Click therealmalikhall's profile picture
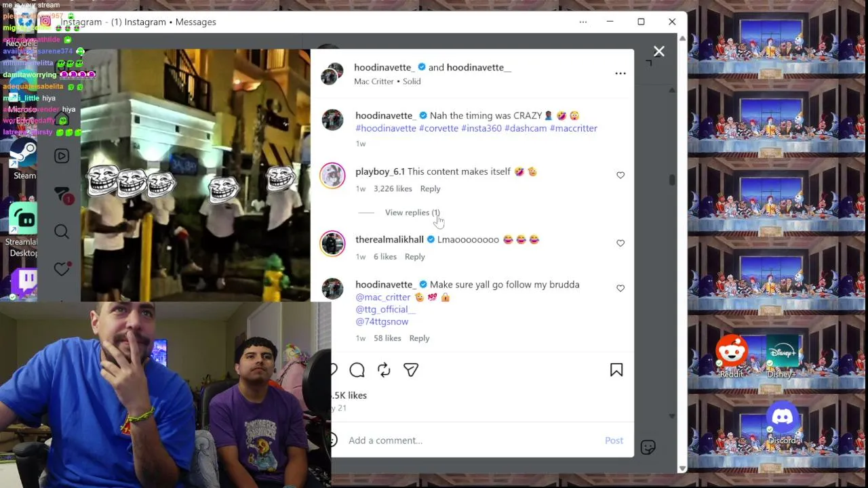The height and width of the screenshot is (488, 868). click(x=332, y=243)
